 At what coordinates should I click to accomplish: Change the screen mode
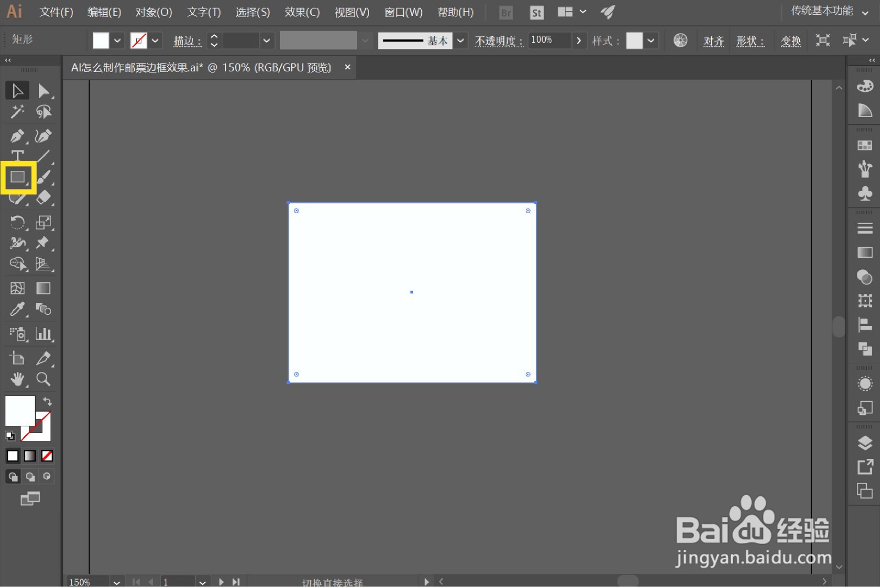pos(30,498)
